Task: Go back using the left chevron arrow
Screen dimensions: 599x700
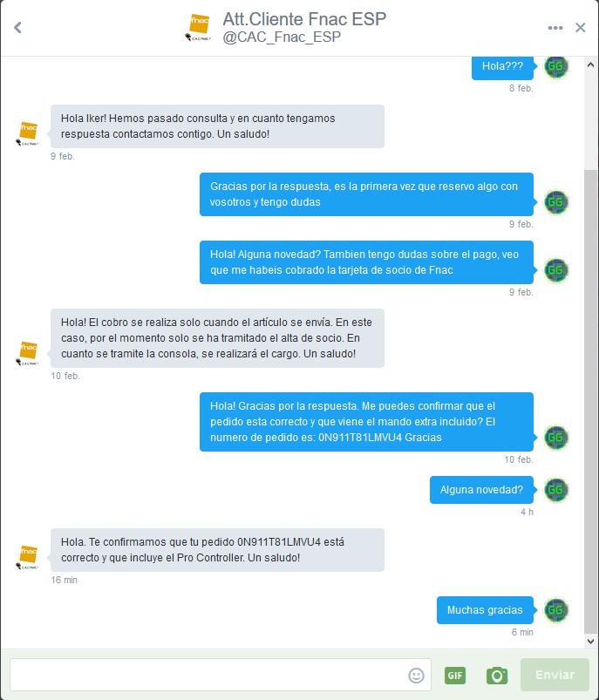Action: (17, 28)
